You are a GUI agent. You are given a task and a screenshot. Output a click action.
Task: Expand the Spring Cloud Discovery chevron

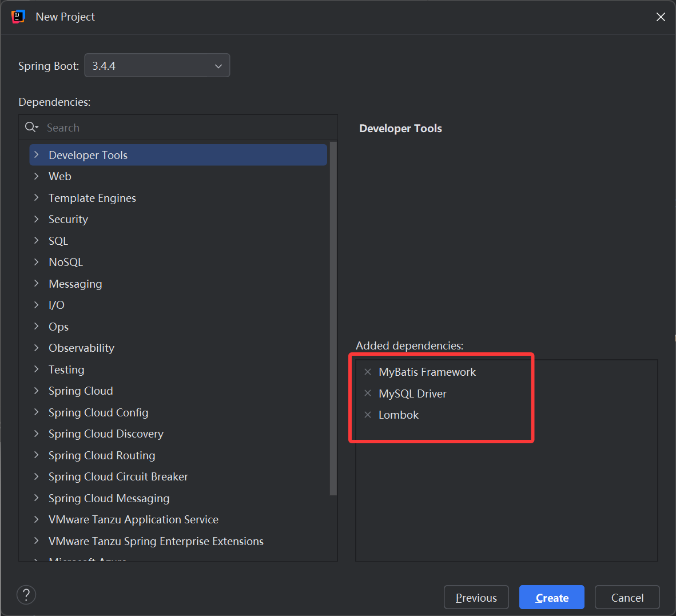tap(37, 434)
